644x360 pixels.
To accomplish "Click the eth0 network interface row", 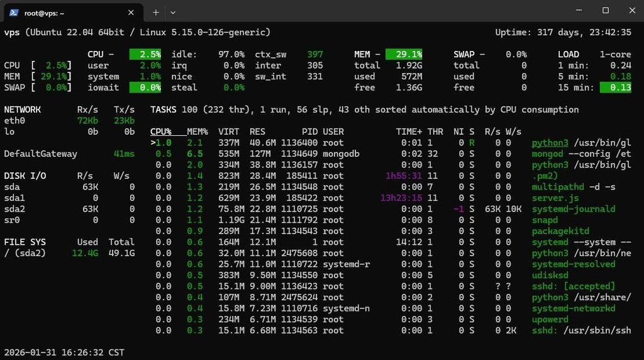I will point(69,121).
